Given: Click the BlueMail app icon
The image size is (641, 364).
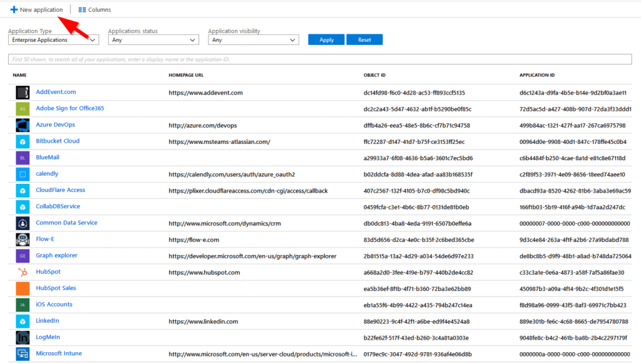Looking at the screenshot, I should (x=23, y=158).
